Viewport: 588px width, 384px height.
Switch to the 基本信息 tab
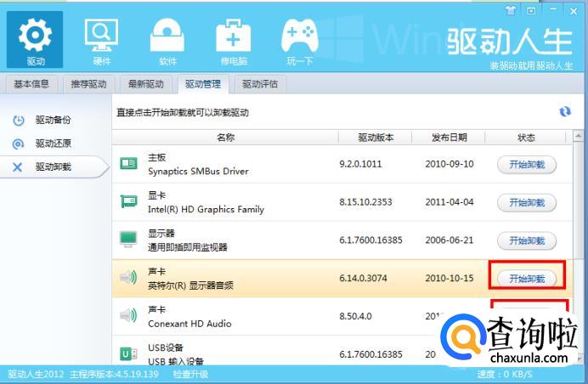(x=31, y=84)
